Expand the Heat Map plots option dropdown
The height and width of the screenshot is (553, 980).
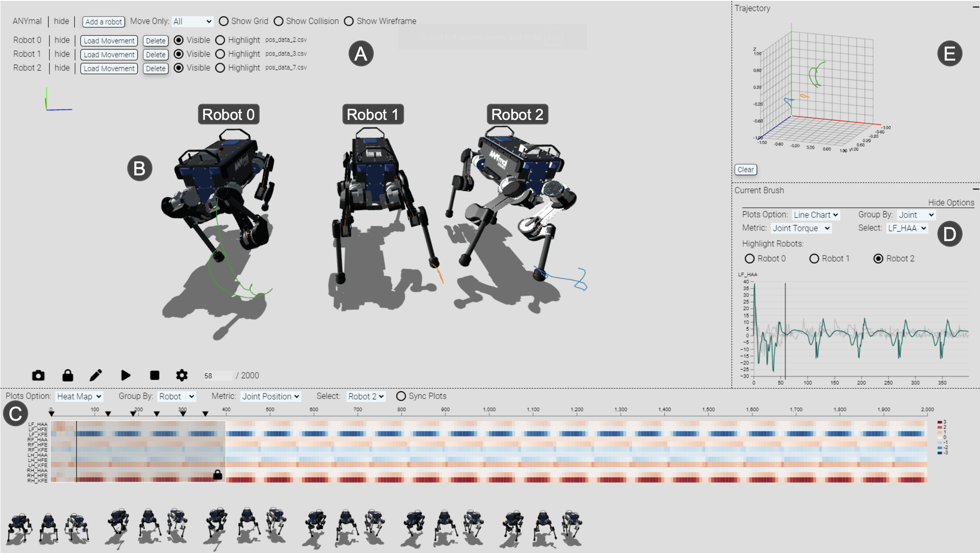click(79, 396)
